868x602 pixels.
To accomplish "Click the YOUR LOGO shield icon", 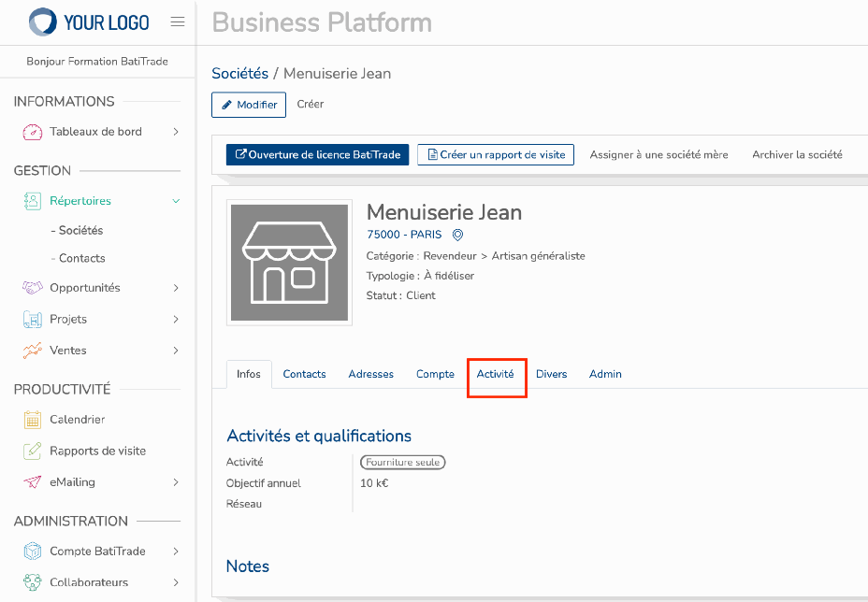I will click(x=43, y=22).
